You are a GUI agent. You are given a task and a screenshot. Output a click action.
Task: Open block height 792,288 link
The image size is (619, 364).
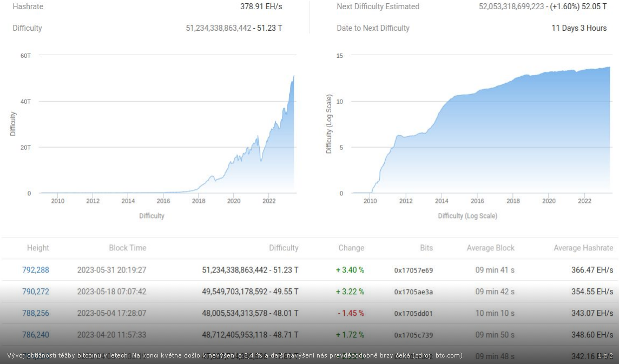pyautogui.click(x=36, y=270)
